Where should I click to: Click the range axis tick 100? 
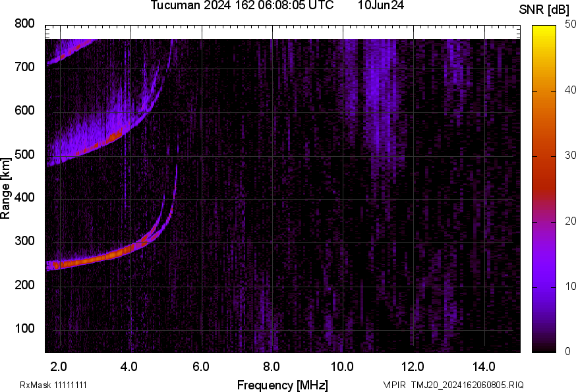(24, 328)
